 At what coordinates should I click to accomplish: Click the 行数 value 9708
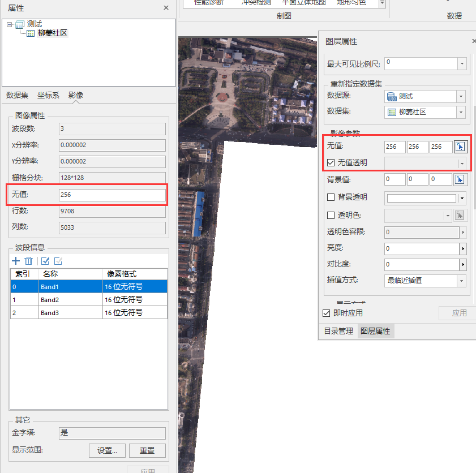pos(112,212)
